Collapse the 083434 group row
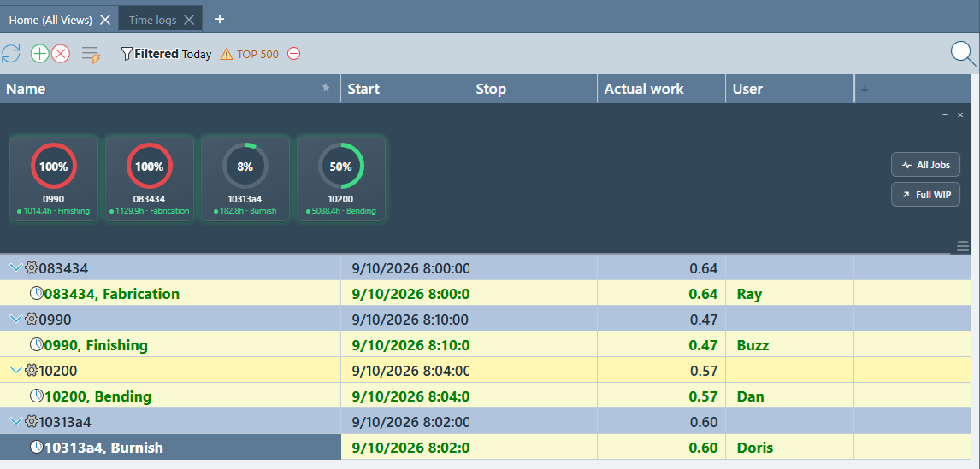980x469 pixels. (x=16, y=268)
